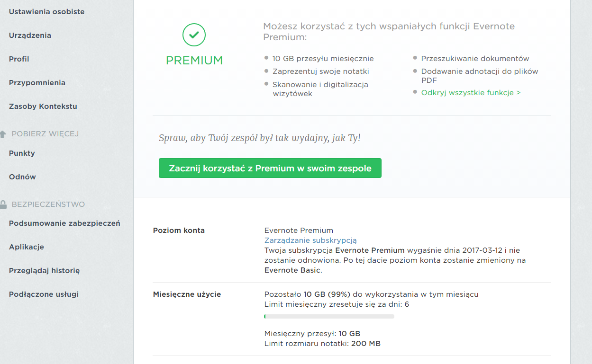Image resolution: width=592 pixels, height=364 pixels.
Task: Click the upload arrow icon beside Pobierz więcej
Action: click(3, 134)
